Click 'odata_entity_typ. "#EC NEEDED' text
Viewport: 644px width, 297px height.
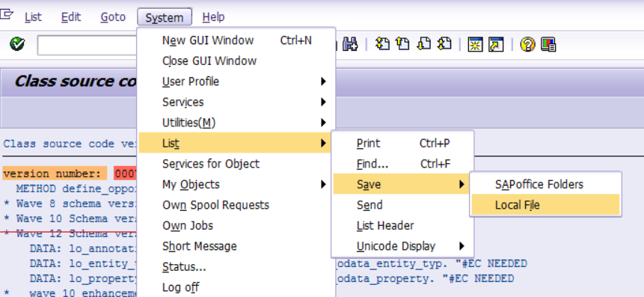pos(432,263)
